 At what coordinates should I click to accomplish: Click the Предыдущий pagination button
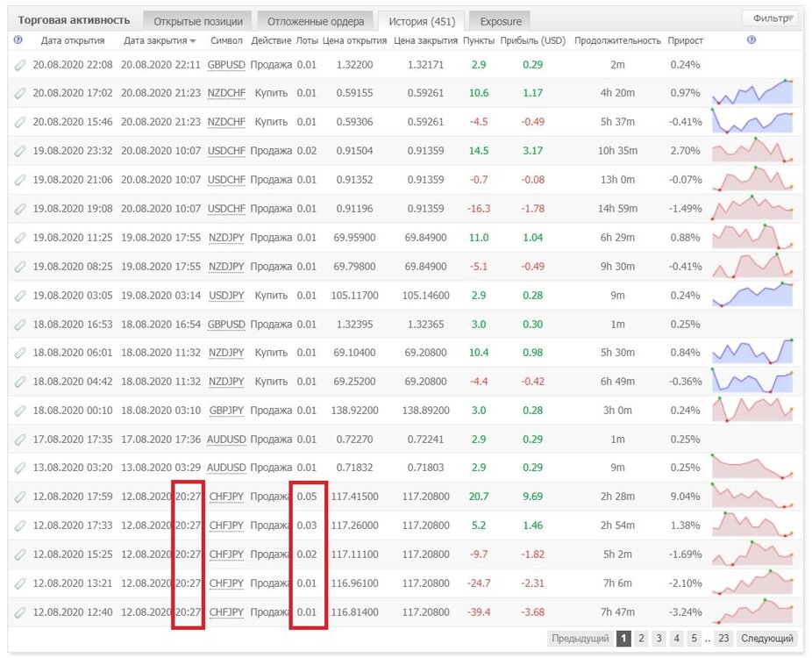point(580,638)
